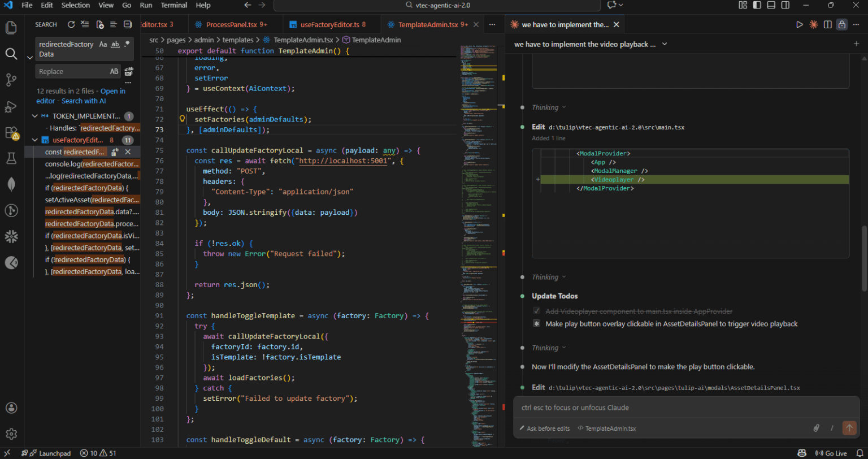868x459 pixels.
Task: Clear search results icon
Action: (85, 24)
